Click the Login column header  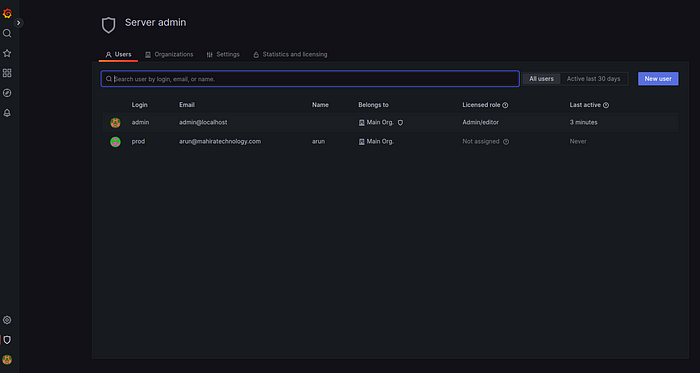click(139, 105)
